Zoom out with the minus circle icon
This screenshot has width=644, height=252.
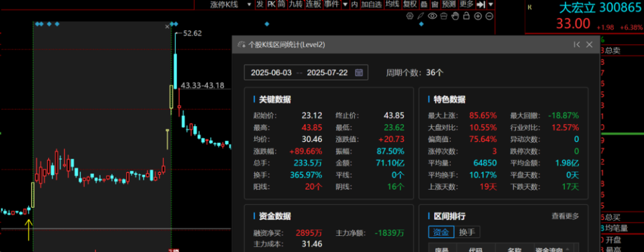489,16
